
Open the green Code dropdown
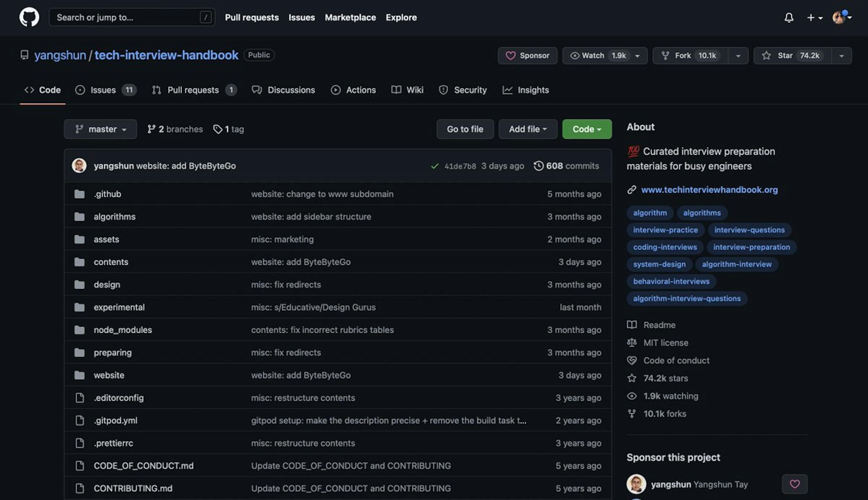pos(587,129)
